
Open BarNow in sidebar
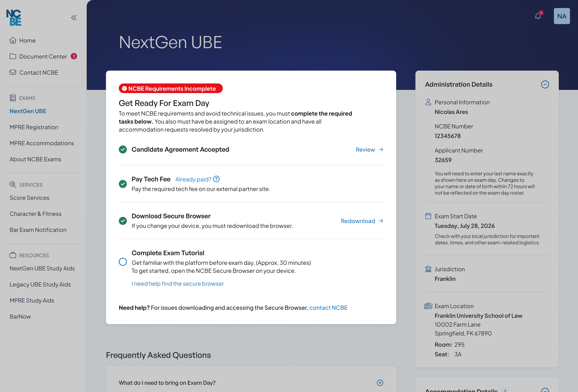click(20, 316)
